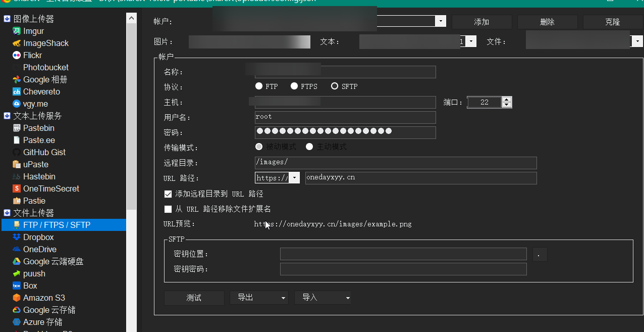Image resolution: width=644 pixels, height=332 pixels.
Task: Select the Imgur uploader icon
Action: [17, 31]
